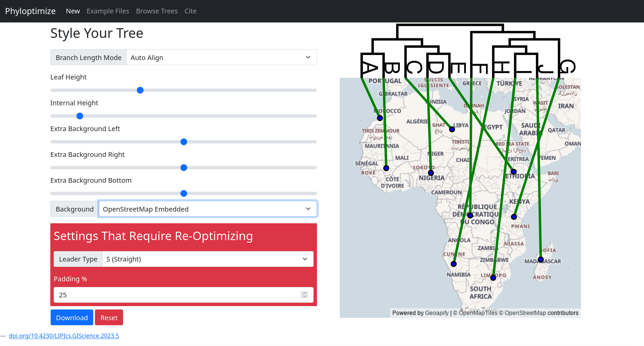This screenshot has width=644, height=346.
Task: Reset the tree styling settings
Action: 109,318
